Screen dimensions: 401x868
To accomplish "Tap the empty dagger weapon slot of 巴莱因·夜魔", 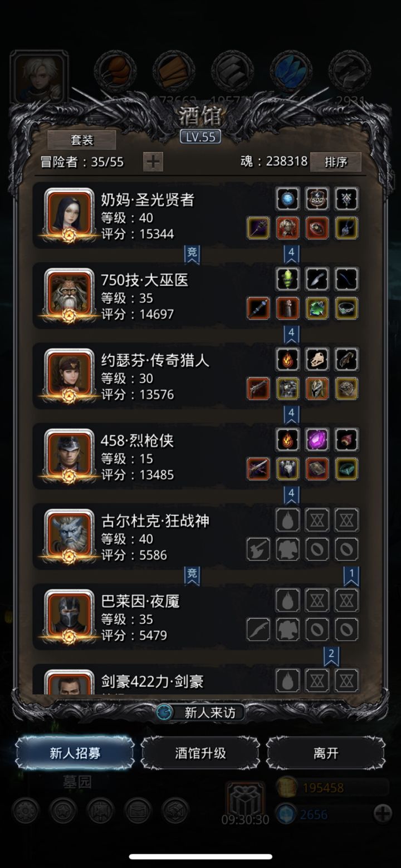I will click(258, 630).
